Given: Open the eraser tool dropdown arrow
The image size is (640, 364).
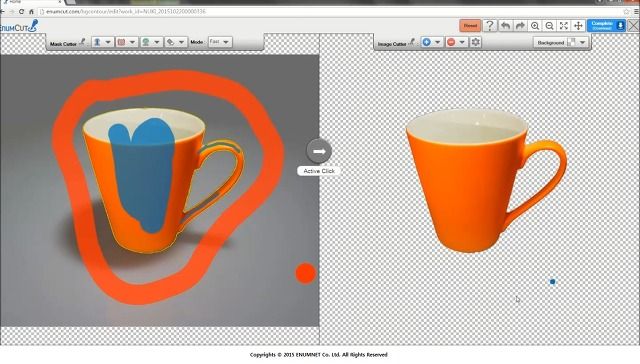Looking at the screenshot, I should tap(181, 42).
